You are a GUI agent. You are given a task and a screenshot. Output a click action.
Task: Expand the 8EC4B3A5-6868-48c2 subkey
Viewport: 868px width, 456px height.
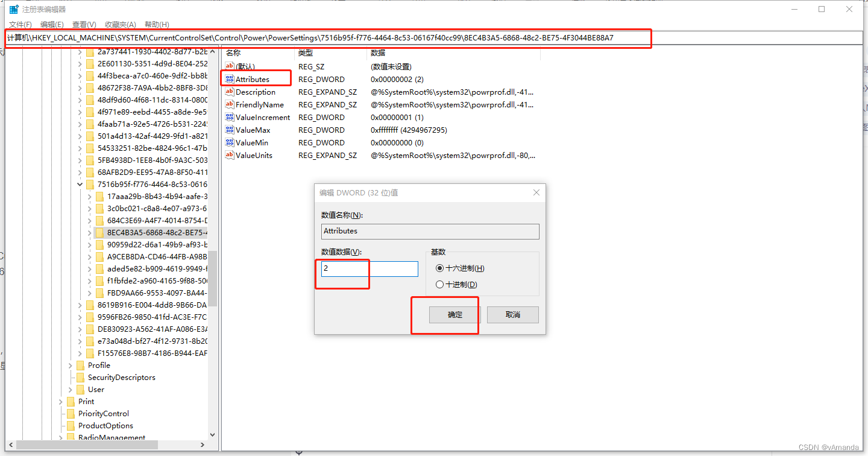point(90,232)
